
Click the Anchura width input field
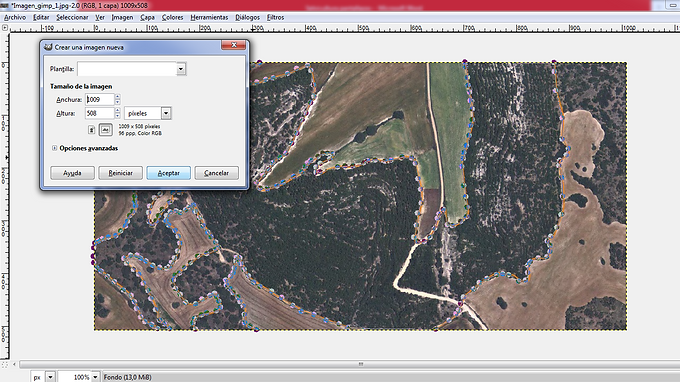[x=100, y=99]
